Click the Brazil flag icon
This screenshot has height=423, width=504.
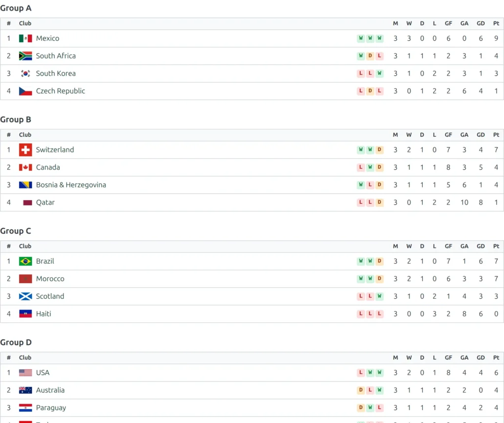point(26,262)
